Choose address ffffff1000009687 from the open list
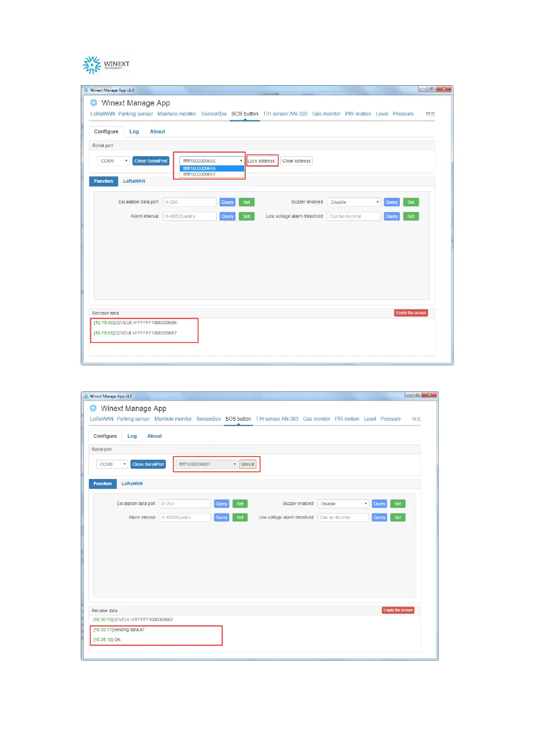The image size is (535, 756). point(212,174)
